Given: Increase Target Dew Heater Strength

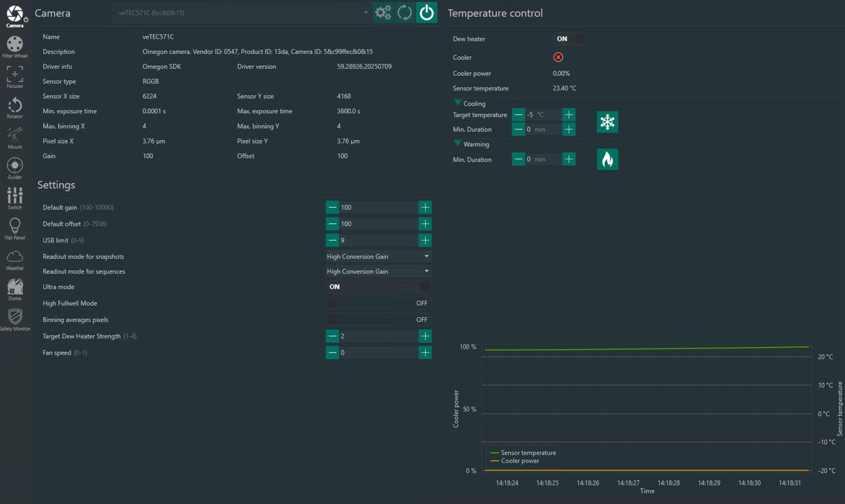Looking at the screenshot, I should tap(425, 336).
